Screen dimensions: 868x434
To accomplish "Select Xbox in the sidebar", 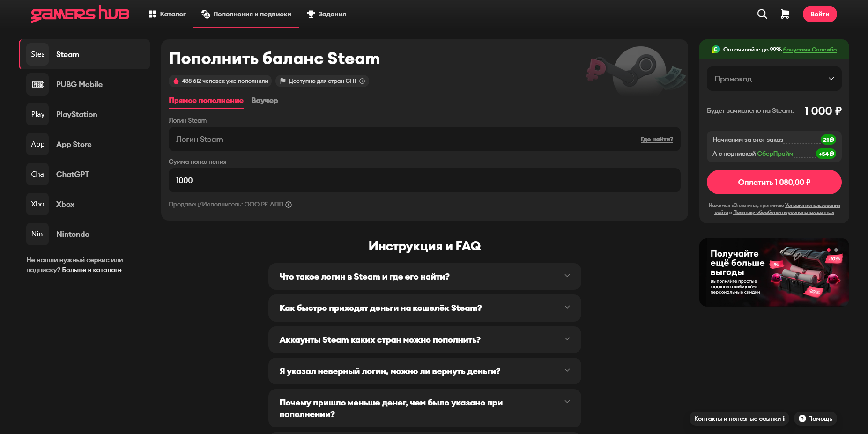I will [84, 204].
